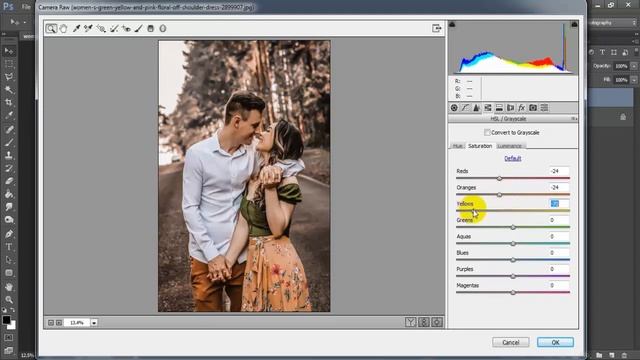Select Photoshop Type tool in left toolbar
Image resolution: width=640 pixels, height=360 pixels.
tap(9, 247)
